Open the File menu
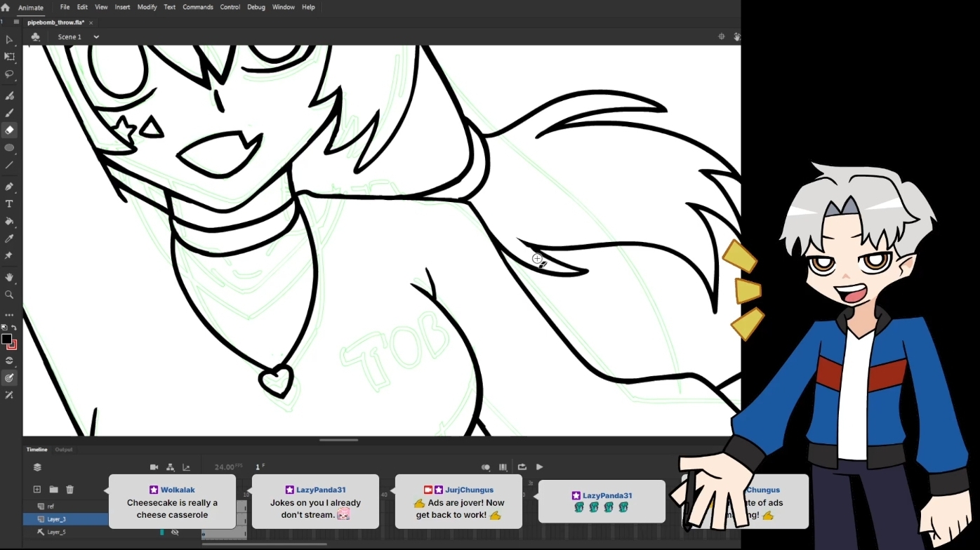Screen dimensions: 980x550 point(65,7)
